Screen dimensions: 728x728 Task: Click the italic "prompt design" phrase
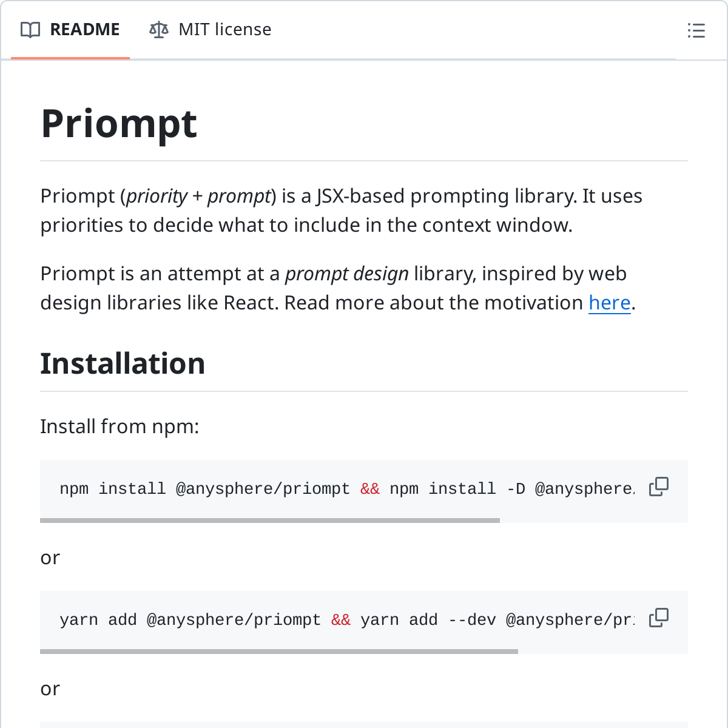pyautogui.click(x=346, y=274)
